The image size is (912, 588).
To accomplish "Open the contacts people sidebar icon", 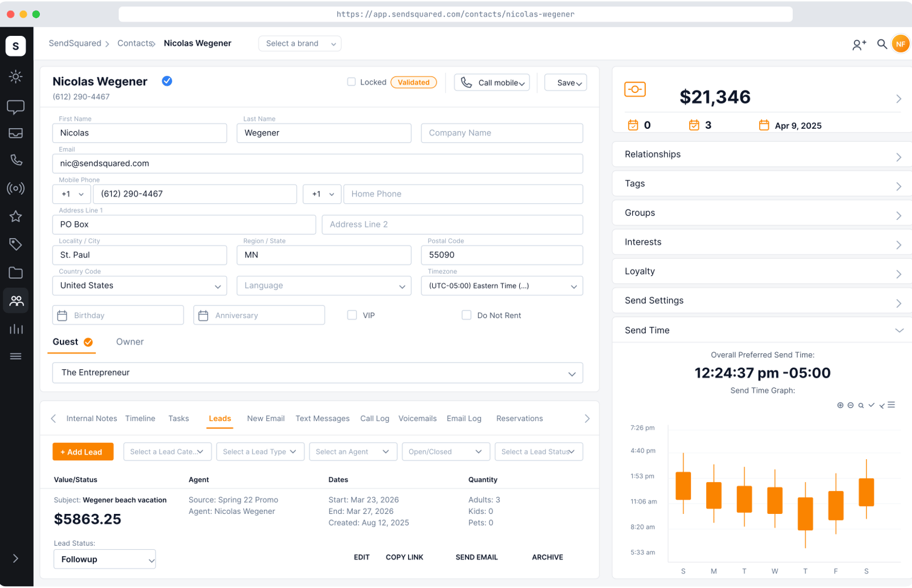I will 16,300.
